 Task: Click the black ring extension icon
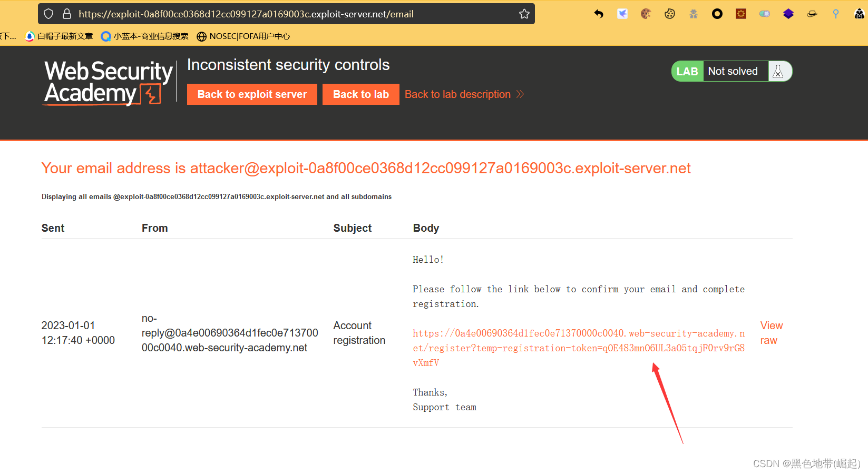717,14
